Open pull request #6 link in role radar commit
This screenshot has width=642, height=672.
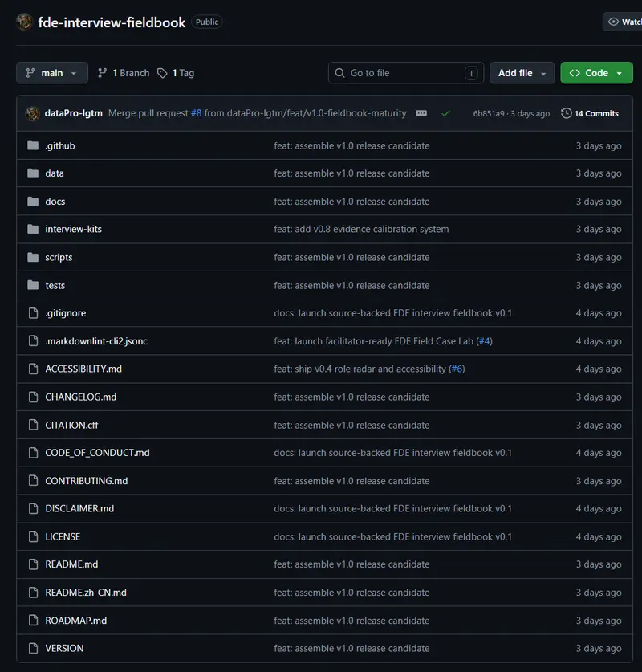[x=457, y=369]
